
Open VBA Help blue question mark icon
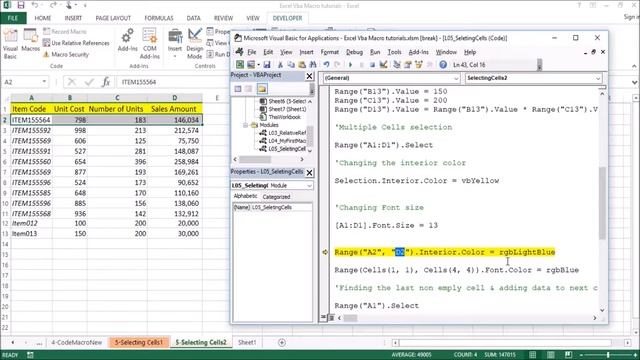click(443, 64)
